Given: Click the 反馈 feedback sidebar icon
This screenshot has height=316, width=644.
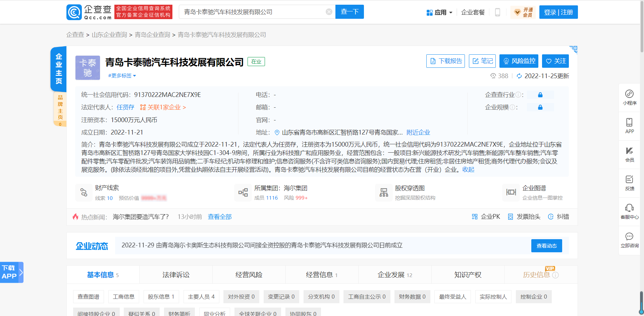Looking at the screenshot, I should click(x=629, y=183).
